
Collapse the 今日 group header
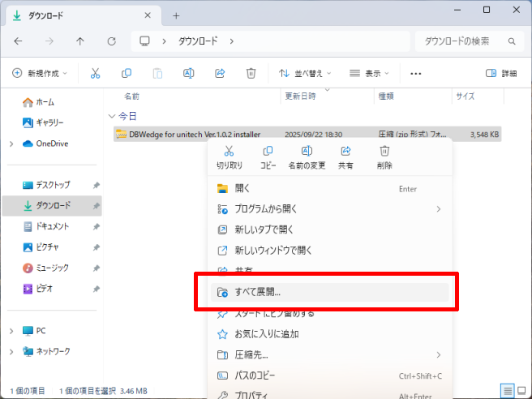112,116
